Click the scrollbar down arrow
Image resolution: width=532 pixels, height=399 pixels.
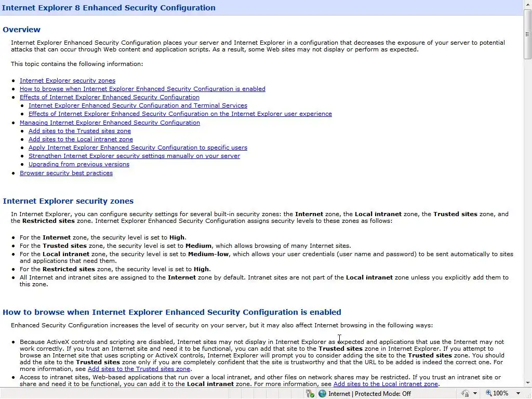tap(527, 383)
